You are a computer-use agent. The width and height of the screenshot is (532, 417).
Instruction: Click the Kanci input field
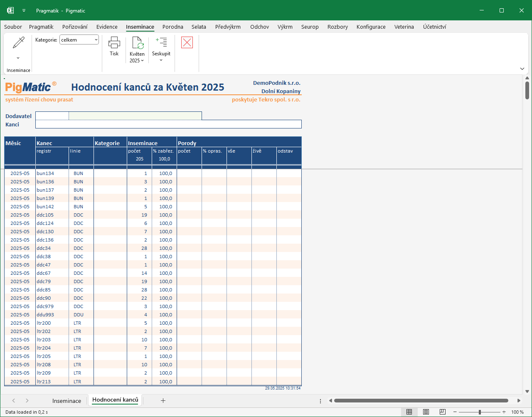(x=168, y=124)
